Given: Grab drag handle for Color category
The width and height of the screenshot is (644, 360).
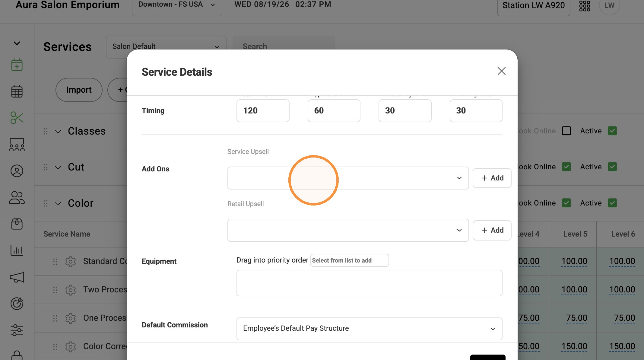Looking at the screenshot, I should pos(46,203).
